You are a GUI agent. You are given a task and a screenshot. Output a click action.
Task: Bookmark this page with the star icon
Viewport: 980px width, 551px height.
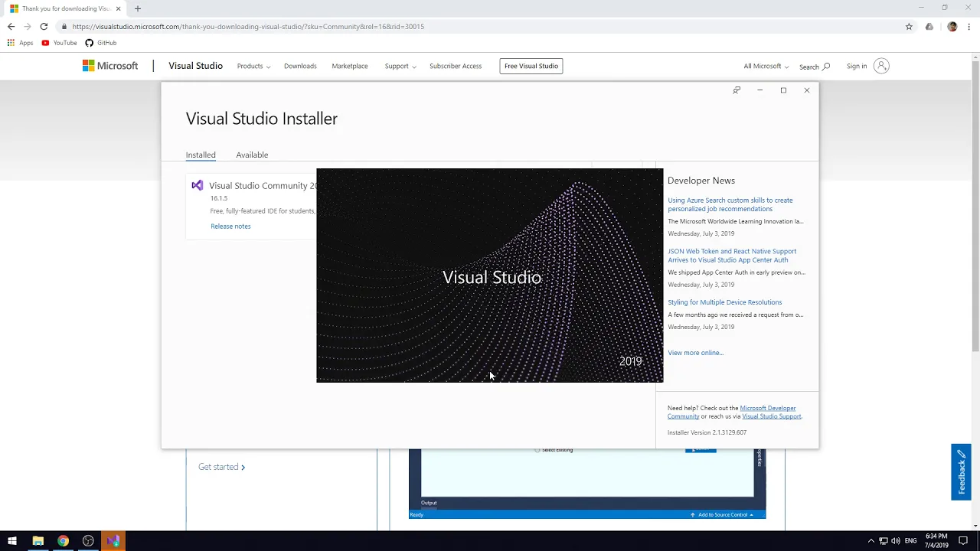pyautogui.click(x=909, y=26)
